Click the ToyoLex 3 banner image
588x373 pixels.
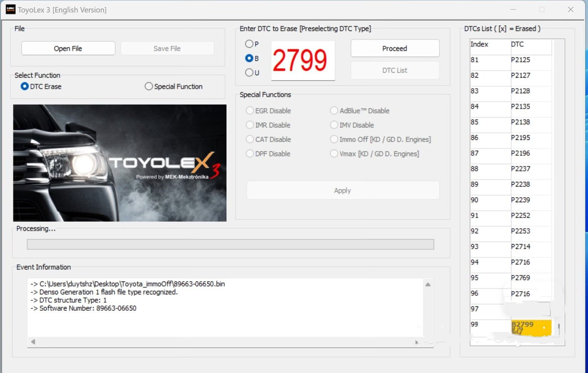(120, 163)
